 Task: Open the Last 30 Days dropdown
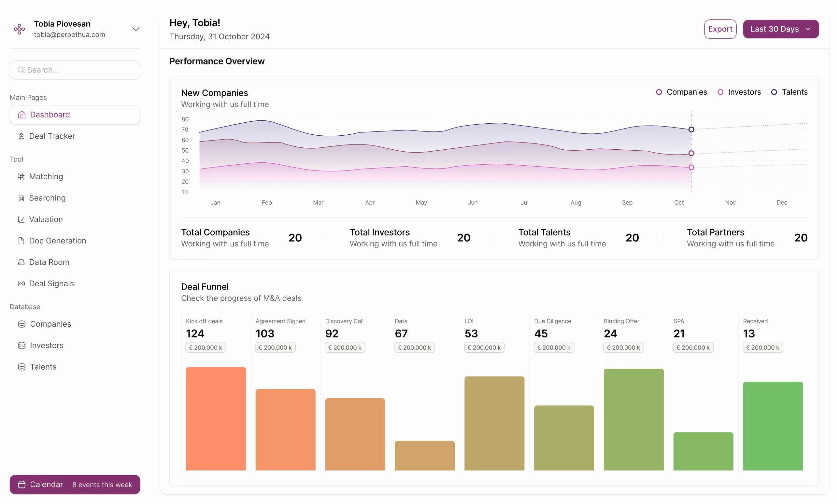(x=780, y=29)
